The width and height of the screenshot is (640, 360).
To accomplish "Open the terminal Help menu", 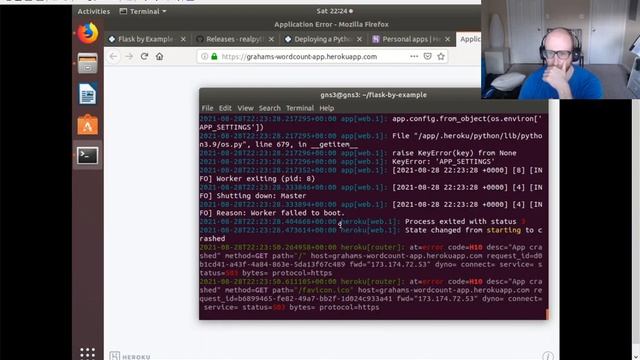I will coord(327,108).
